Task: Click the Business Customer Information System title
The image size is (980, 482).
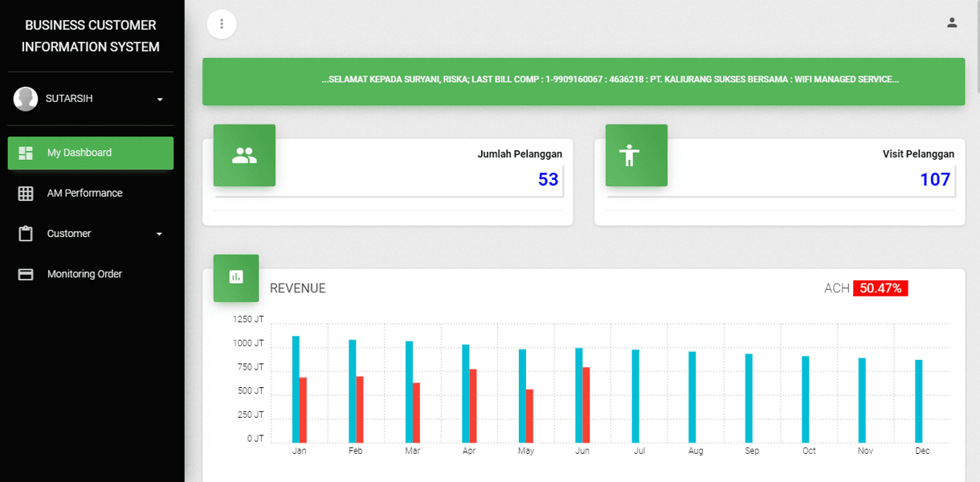Action: pos(91,36)
